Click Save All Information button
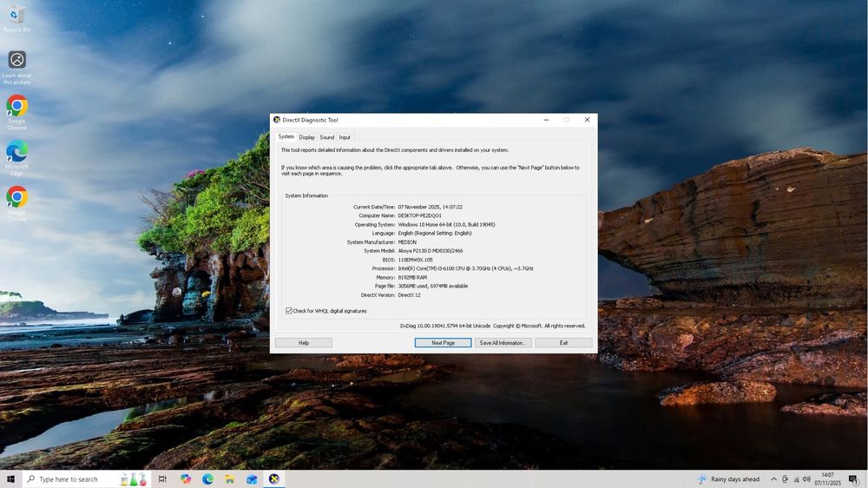Screen dimensions: 868x488 (x=503, y=343)
